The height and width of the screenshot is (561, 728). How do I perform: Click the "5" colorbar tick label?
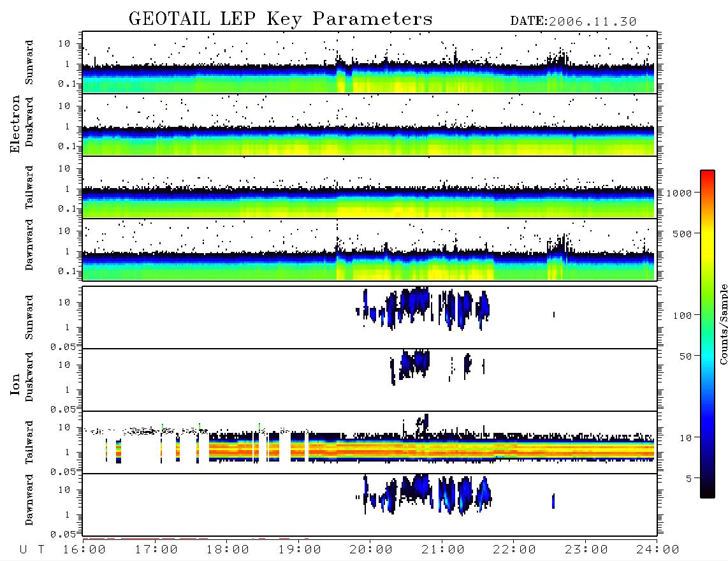688,479
